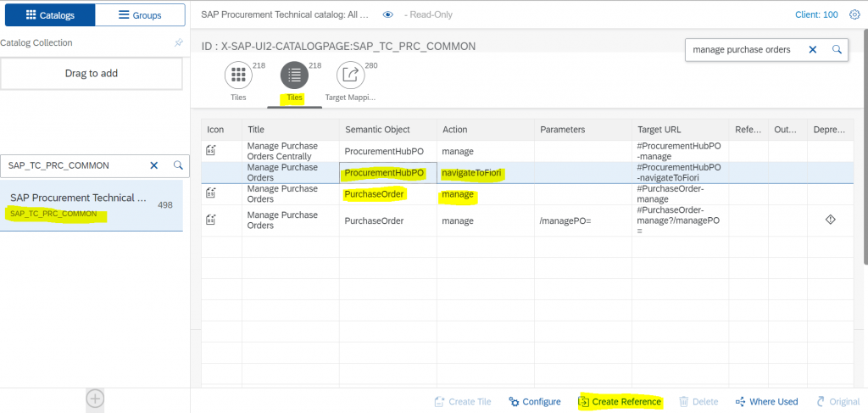868x413 pixels.
Task: Toggle the eye preview icon in header
Action: point(388,14)
